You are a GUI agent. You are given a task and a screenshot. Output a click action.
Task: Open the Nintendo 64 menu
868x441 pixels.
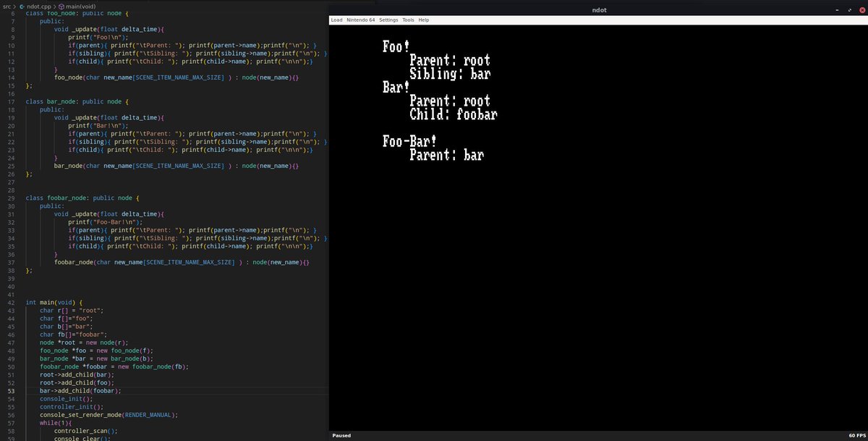pos(361,20)
